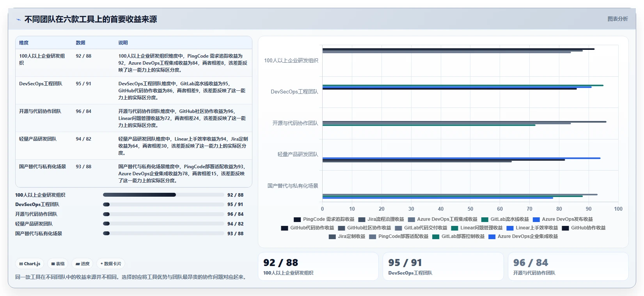
Task: Click the 轻量产品研发团队 progress bar
Action: (x=163, y=224)
